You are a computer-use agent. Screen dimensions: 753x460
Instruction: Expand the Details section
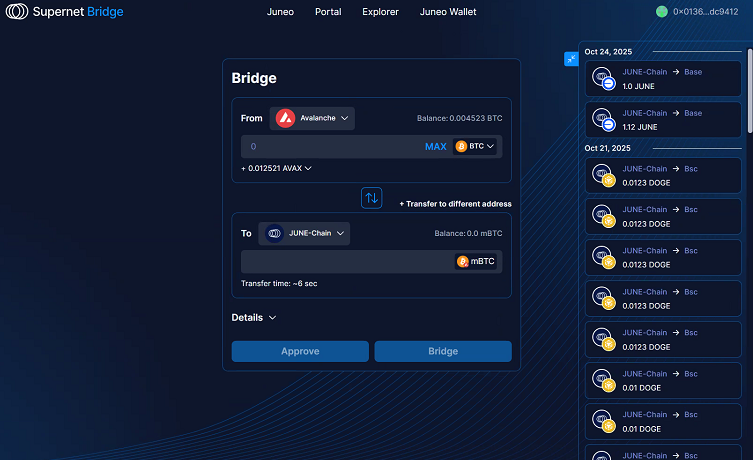[254, 318]
